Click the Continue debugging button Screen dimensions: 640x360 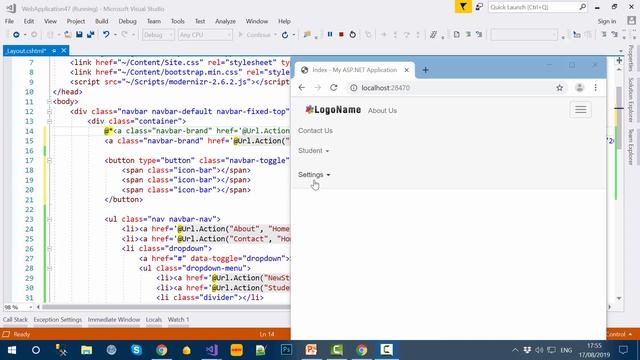tap(255, 35)
